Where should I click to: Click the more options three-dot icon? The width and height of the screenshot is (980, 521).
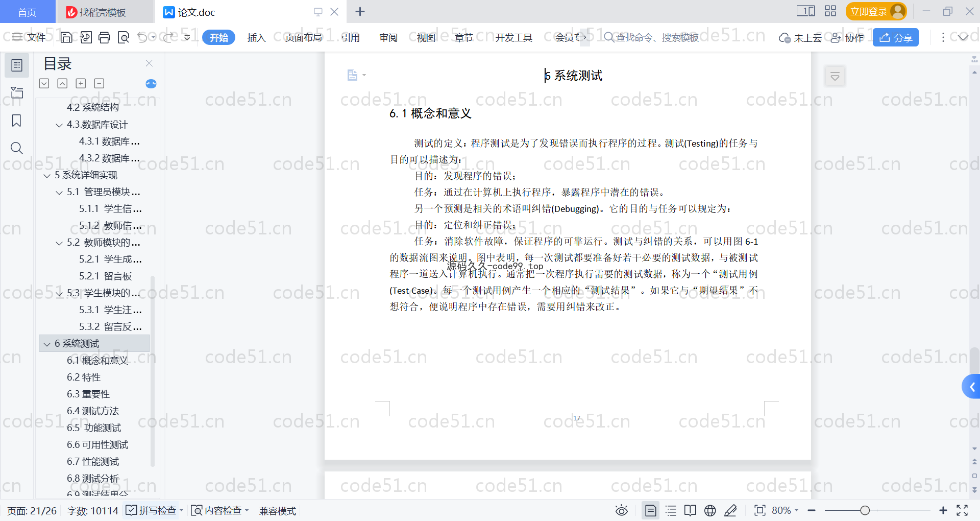[x=943, y=37]
